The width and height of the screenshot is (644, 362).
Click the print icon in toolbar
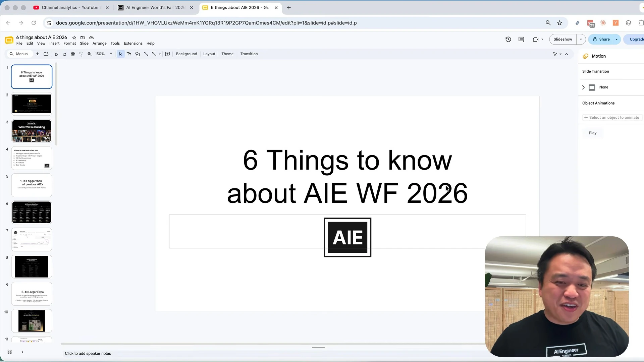[x=73, y=54]
